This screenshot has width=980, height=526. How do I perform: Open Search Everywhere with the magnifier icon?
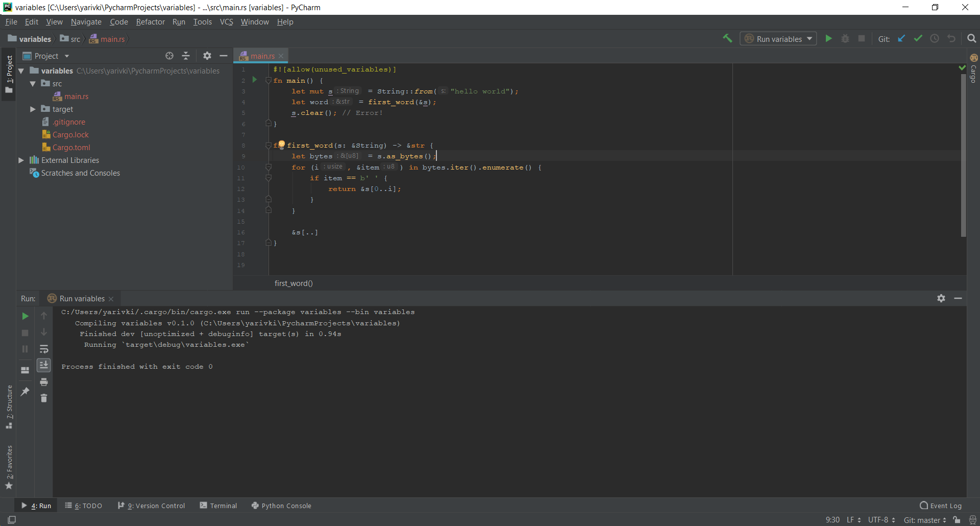971,38
